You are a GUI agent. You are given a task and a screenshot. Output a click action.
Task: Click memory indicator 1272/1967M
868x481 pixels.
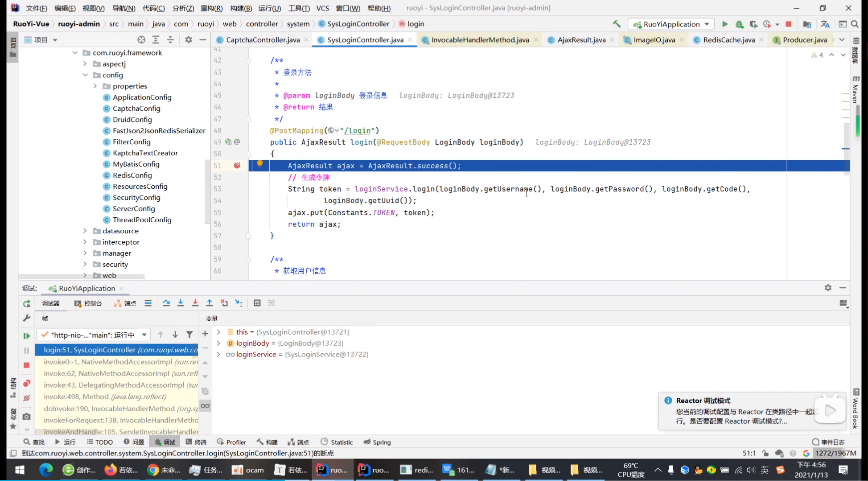pyautogui.click(x=836, y=453)
